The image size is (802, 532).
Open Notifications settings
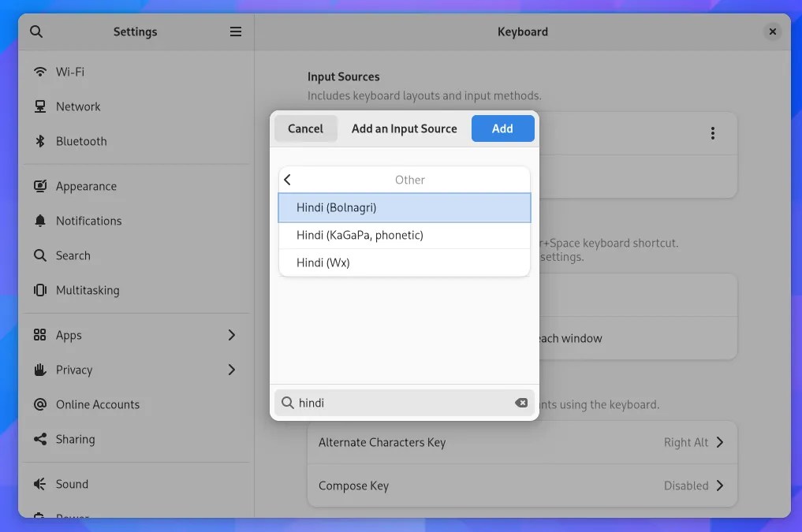pyautogui.click(x=87, y=221)
